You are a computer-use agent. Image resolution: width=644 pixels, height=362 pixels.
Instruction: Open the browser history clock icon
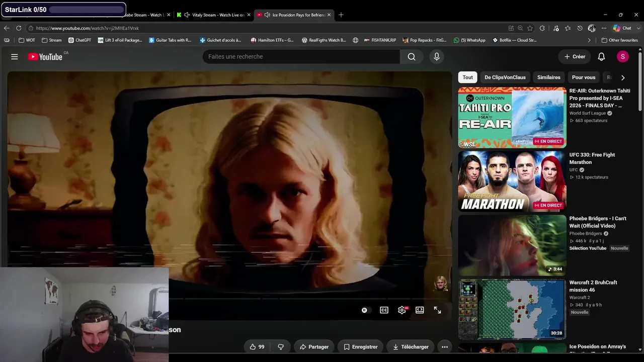(x=580, y=28)
